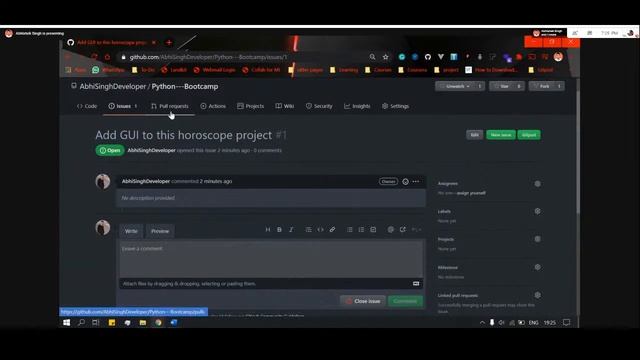
Task: Insert heading with the H icon
Action: [x=268, y=230]
